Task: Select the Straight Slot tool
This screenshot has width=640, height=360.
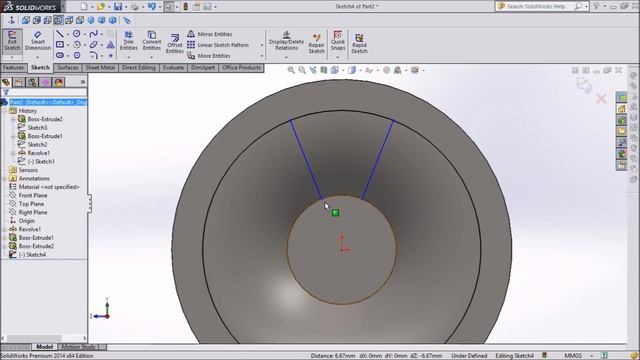Action: (60, 55)
